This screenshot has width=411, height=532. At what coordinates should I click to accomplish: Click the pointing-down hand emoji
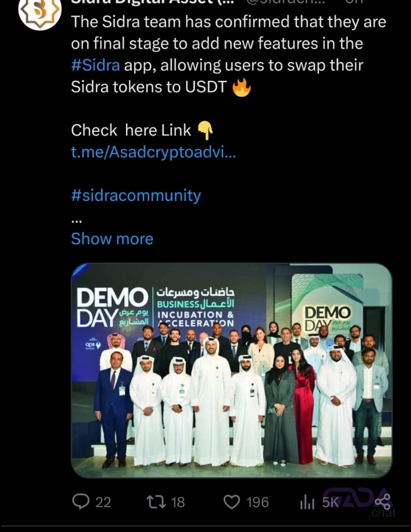205,131
